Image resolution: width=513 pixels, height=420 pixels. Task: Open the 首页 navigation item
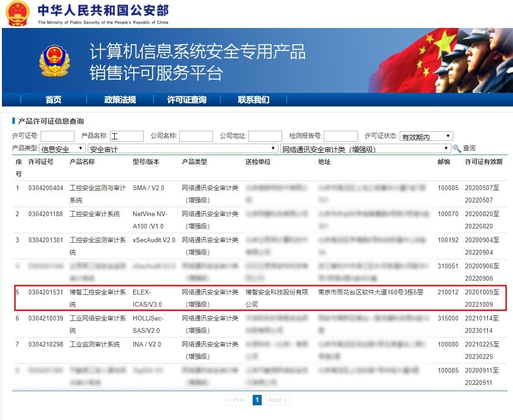coord(53,100)
